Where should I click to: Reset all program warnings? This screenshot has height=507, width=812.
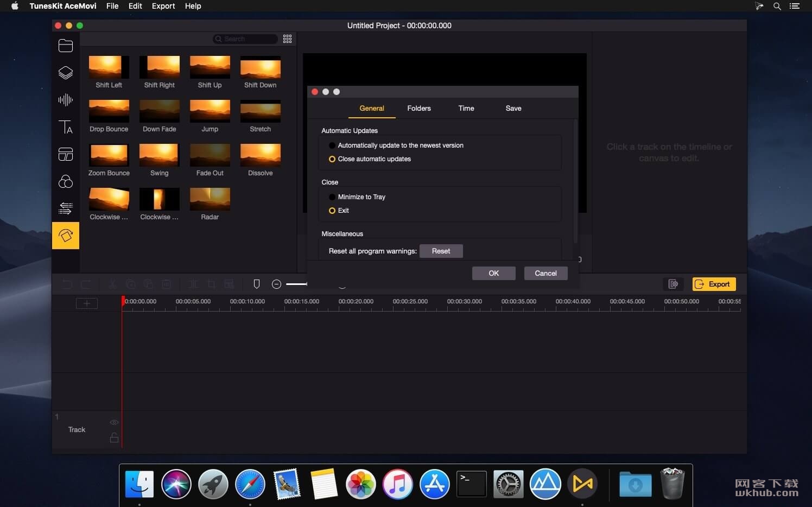click(441, 251)
